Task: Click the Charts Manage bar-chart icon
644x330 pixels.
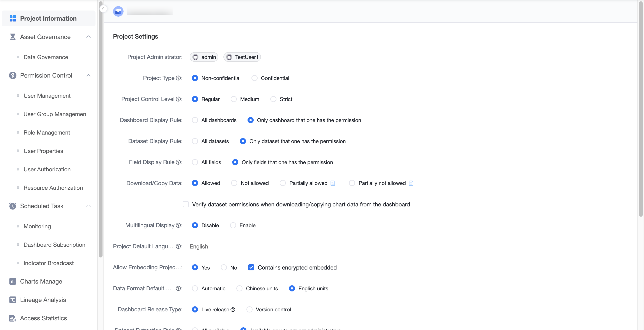Action: (12, 281)
